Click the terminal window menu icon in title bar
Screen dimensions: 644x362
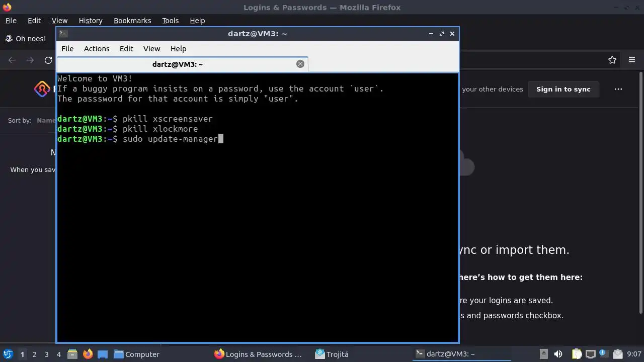pyautogui.click(x=63, y=34)
